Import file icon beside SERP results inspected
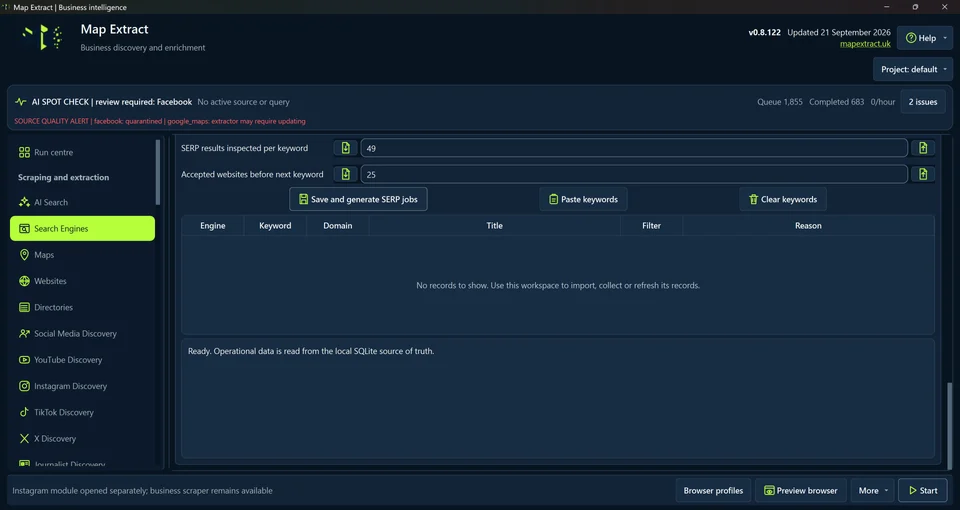 pos(345,148)
